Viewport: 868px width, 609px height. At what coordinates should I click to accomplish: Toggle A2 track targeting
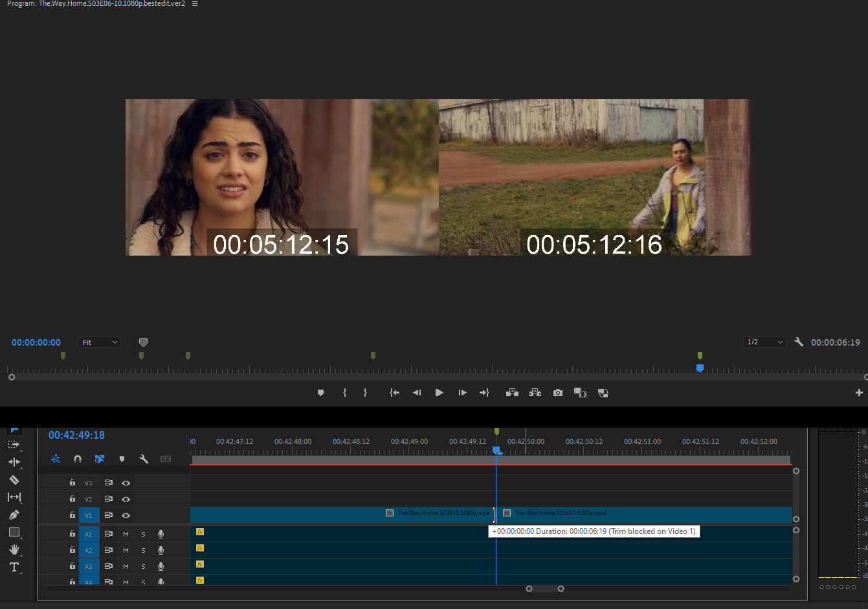coord(89,550)
